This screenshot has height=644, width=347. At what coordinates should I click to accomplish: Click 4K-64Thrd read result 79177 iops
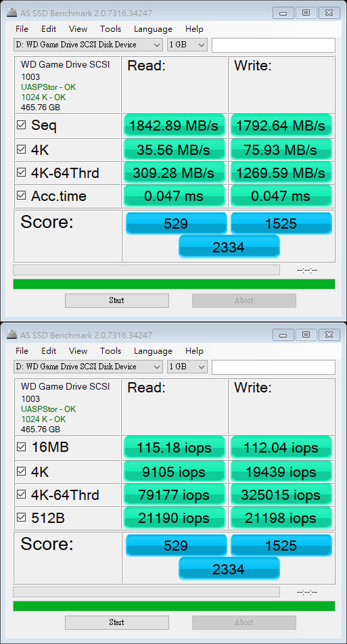(174, 495)
